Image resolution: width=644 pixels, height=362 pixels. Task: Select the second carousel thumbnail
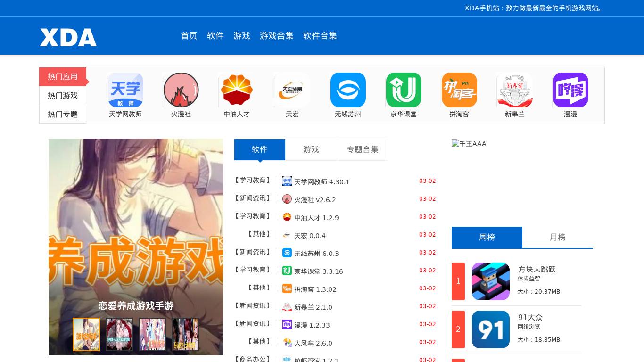pyautogui.click(x=119, y=335)
